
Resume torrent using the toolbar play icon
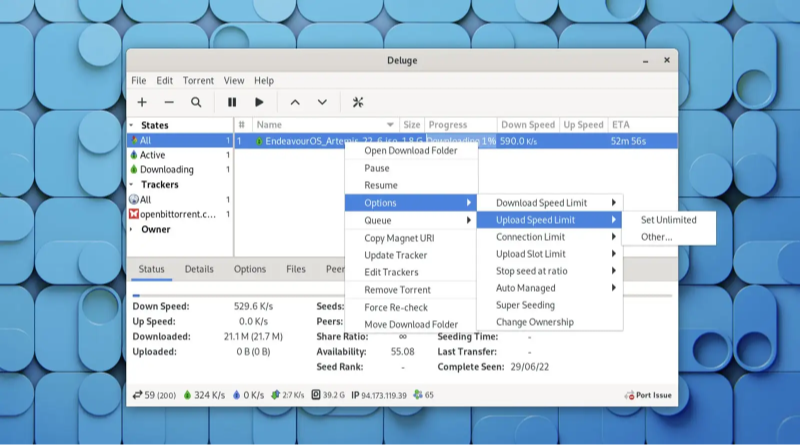(x=259, y=103)
